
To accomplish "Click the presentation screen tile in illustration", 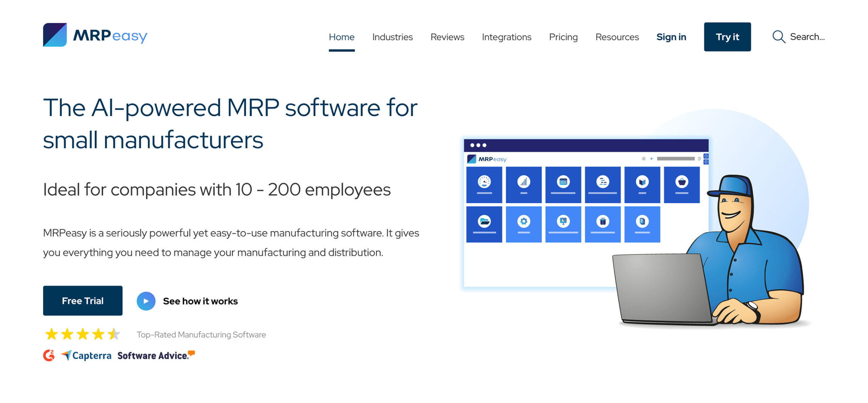I will 563,224.
